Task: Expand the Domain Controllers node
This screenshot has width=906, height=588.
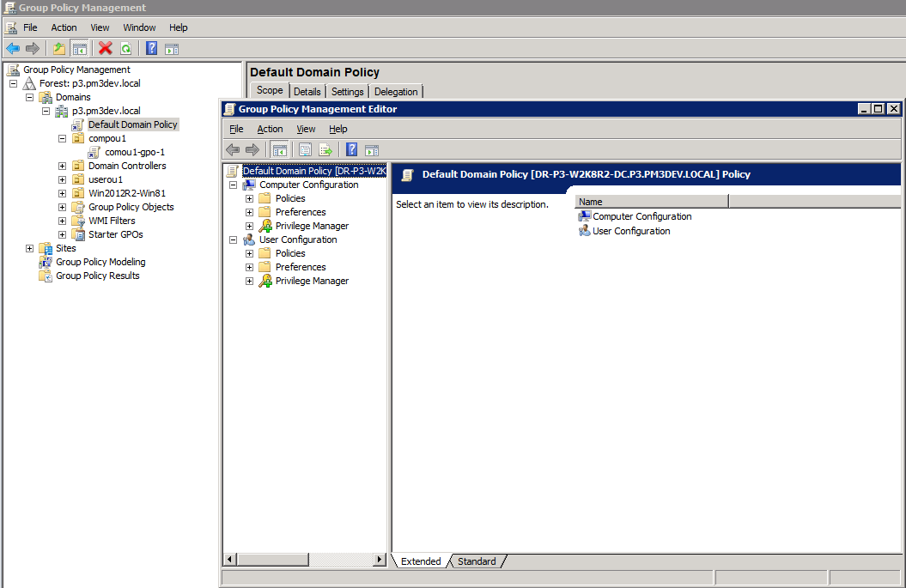Action: tap(63, 166)
